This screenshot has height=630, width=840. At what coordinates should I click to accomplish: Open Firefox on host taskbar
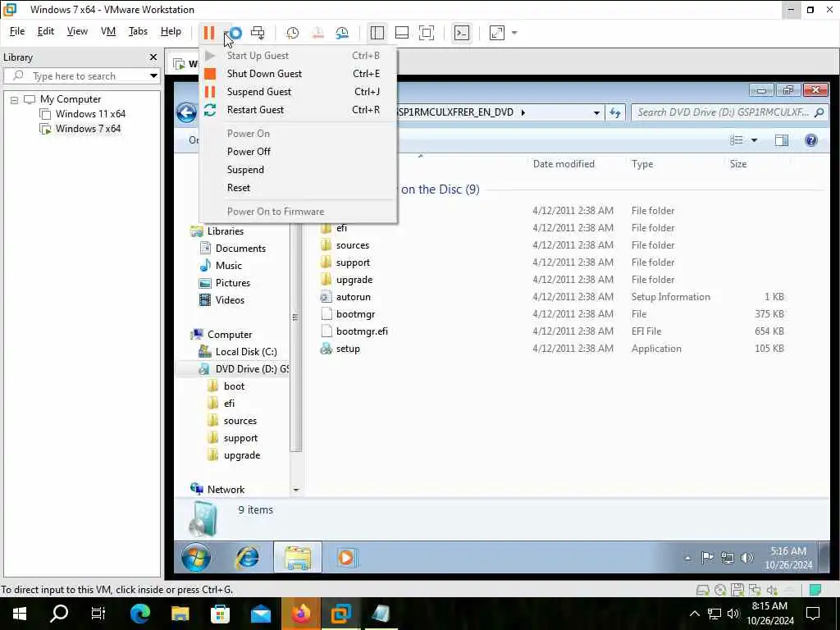301,614
